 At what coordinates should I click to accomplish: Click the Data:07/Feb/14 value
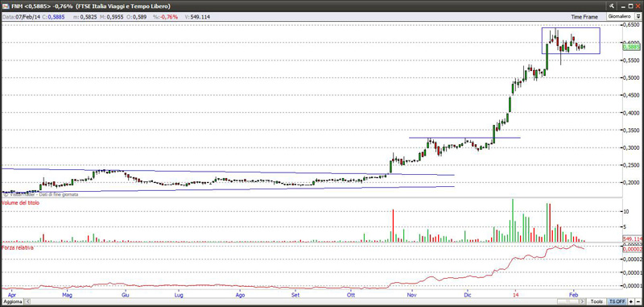[x=22, y=17]
